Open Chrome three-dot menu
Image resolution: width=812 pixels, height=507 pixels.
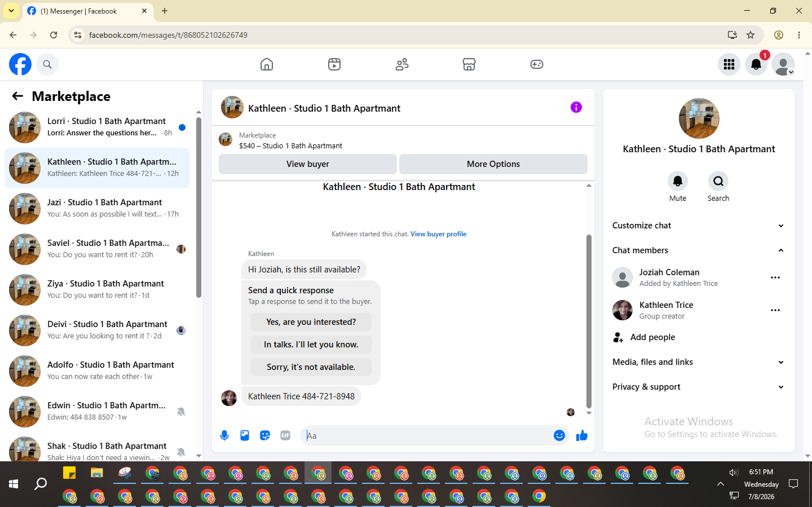[799, 35]
